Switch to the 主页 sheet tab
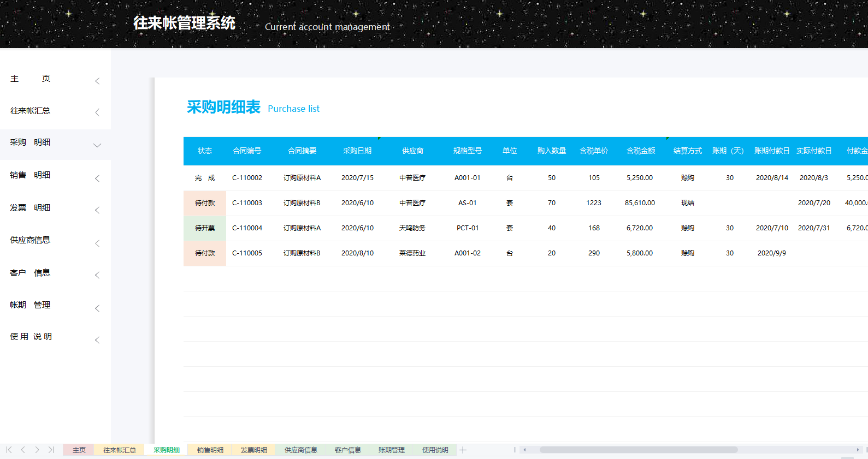The height and width of the screenshot is (459, 868). [79, 450]
